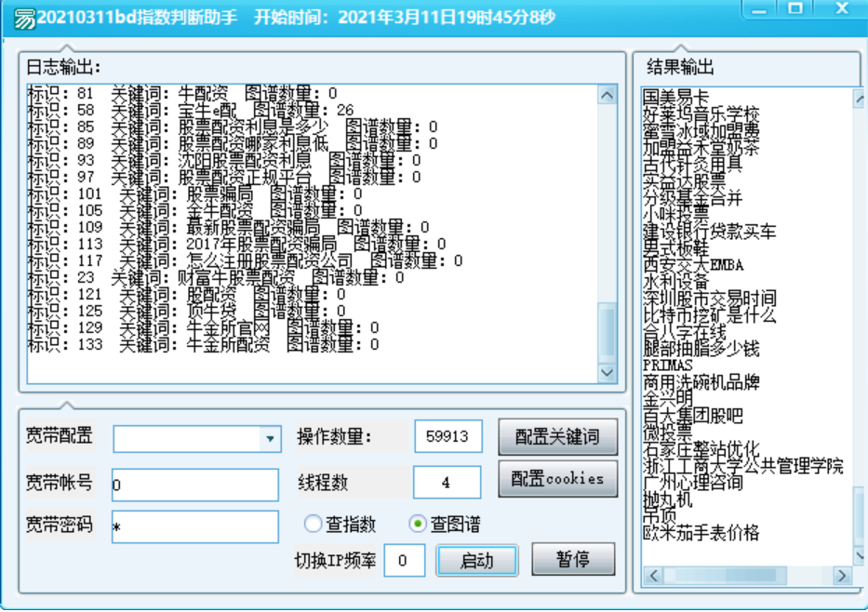Select 商用洗碗机品牌 in result list
Image resolution: width=868 pixels, height=612 pixels.
click(701, 382)
